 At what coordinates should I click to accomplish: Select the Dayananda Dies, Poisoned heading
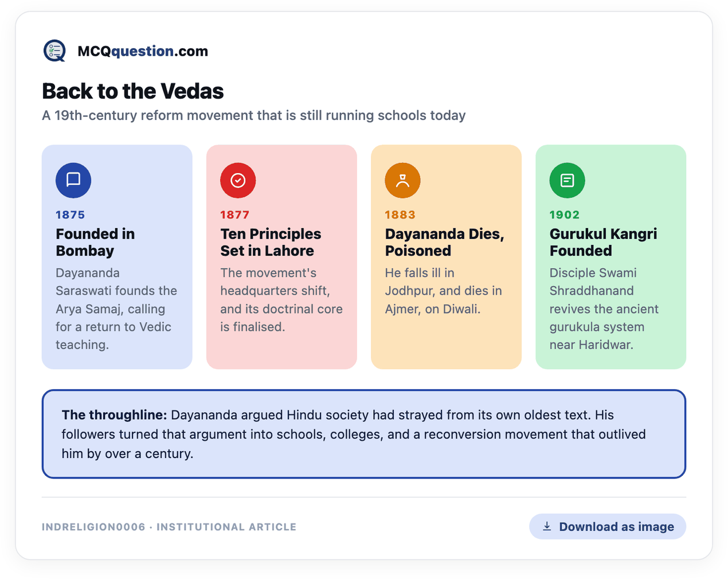tap(444, 242)
